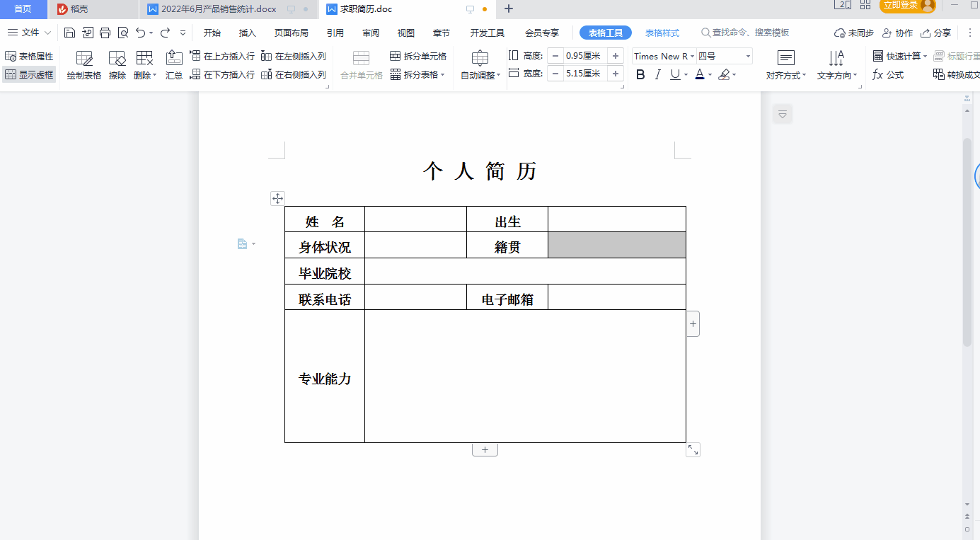Switch to the Insert (插入) ribbon tab
Image resolution: width=980 pixels, height=540 pixels.
click(248, 33)
